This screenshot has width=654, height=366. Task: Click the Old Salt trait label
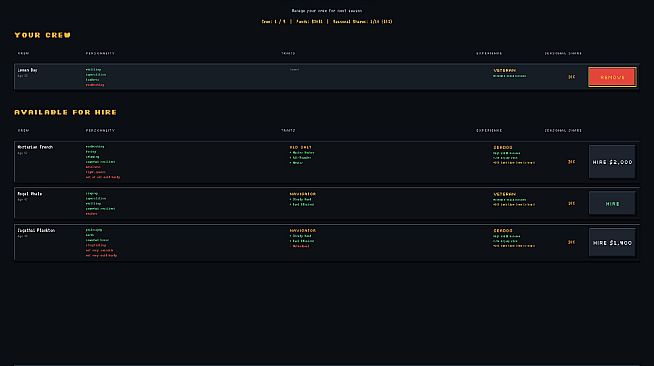coord(300,147)
